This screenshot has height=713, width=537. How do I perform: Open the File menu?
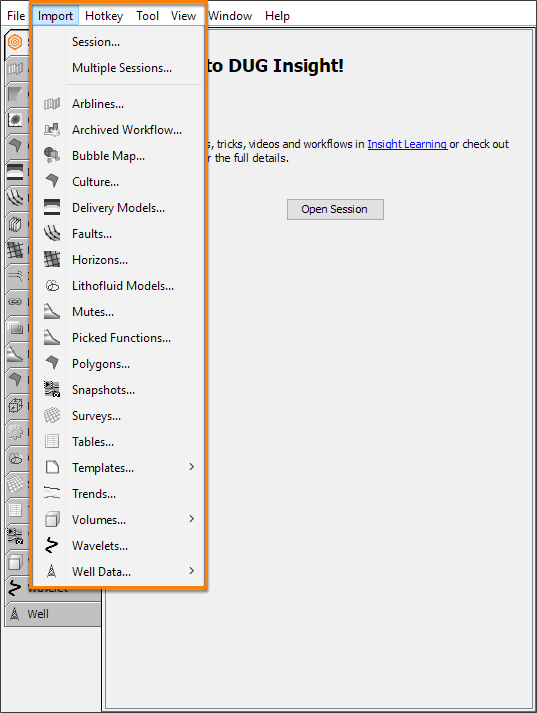pyautogui.click(x=16, y=16)
